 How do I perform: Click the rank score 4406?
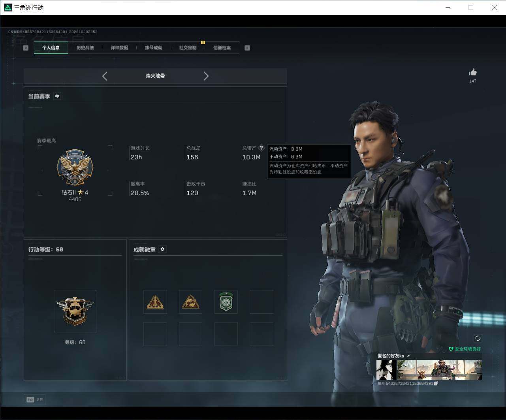(x=75, y=199)
